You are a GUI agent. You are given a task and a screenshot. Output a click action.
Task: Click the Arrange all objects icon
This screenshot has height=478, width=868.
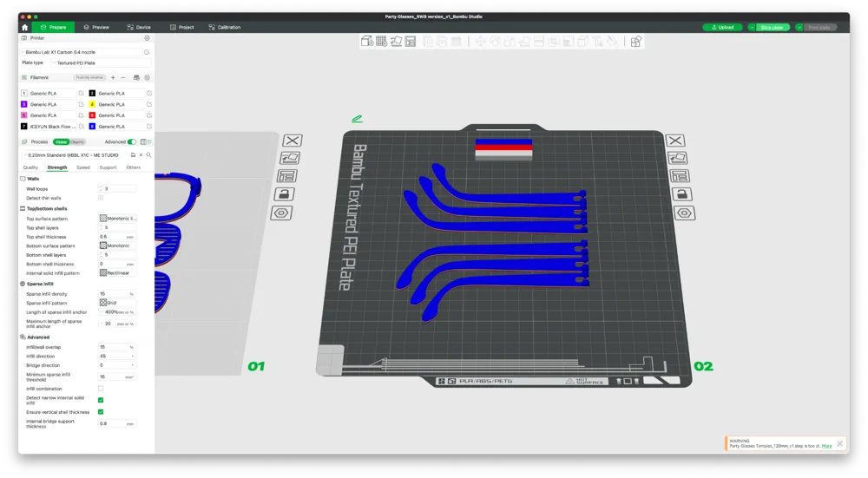pyautogui.click(x=411, y=42)
